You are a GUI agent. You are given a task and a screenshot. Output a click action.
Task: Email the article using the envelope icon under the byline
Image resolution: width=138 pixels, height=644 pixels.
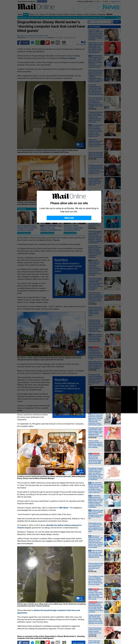[53, 43]
